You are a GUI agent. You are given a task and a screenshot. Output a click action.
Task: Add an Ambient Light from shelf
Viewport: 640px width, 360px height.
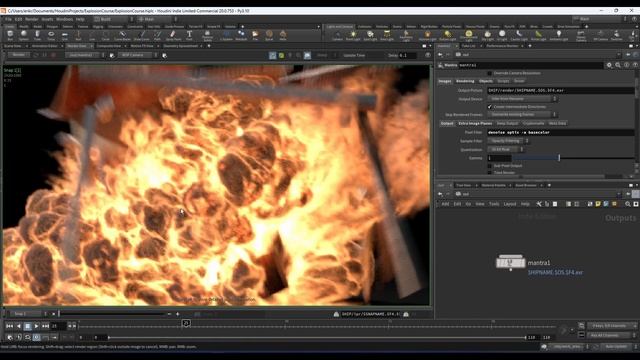click(x=559, y=36)
